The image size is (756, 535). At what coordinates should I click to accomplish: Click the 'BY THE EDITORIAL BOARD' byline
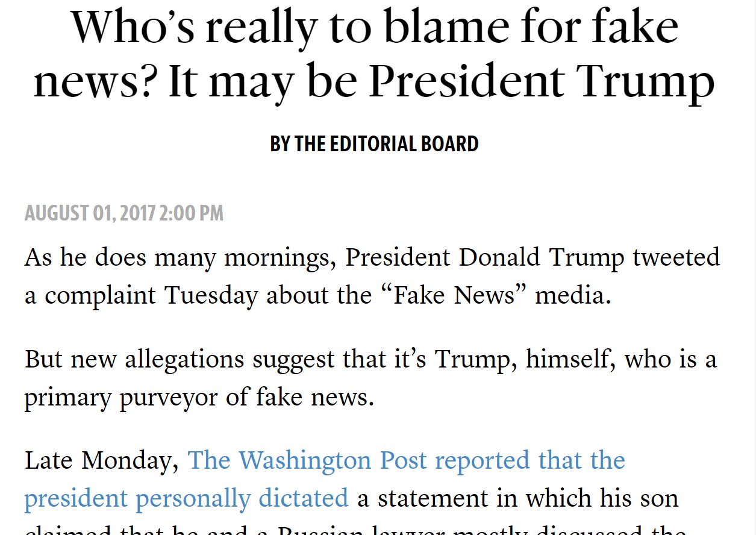click(x=374, y=144)
